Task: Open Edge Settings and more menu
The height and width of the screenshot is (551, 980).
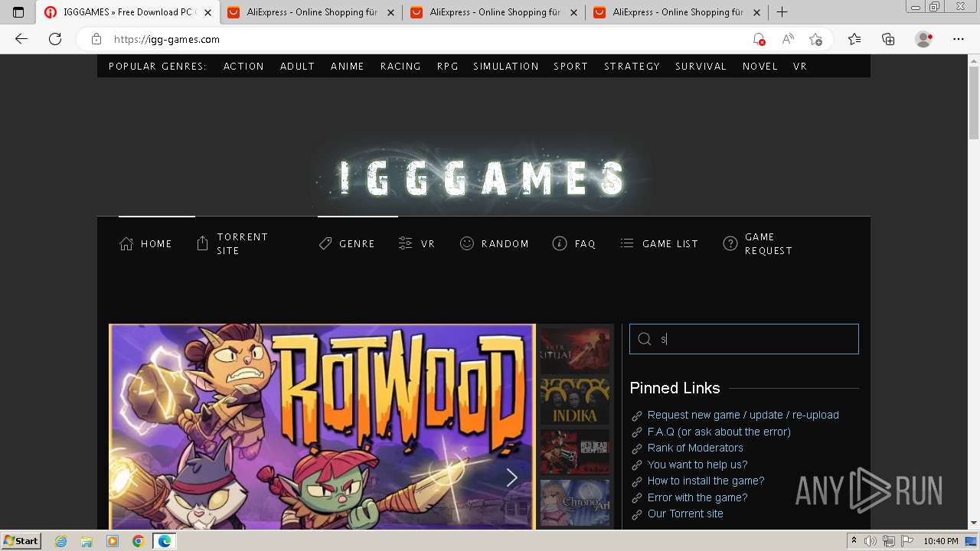Action: 959,39
